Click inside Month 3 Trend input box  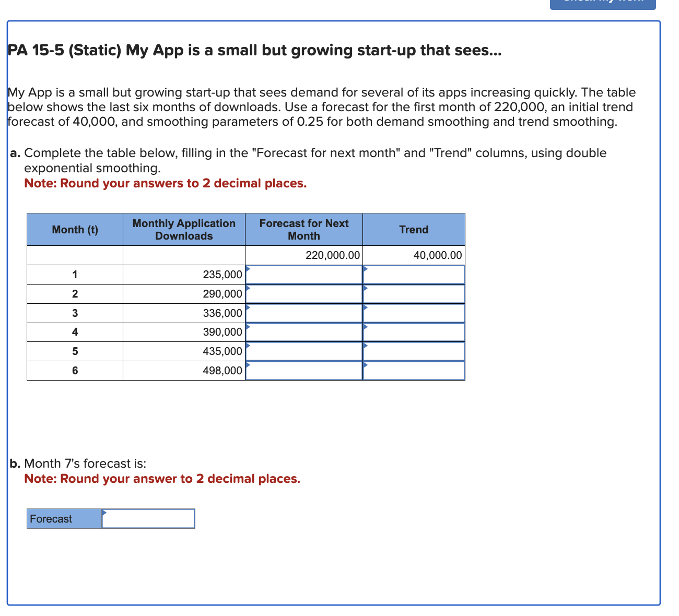[414, 313]
